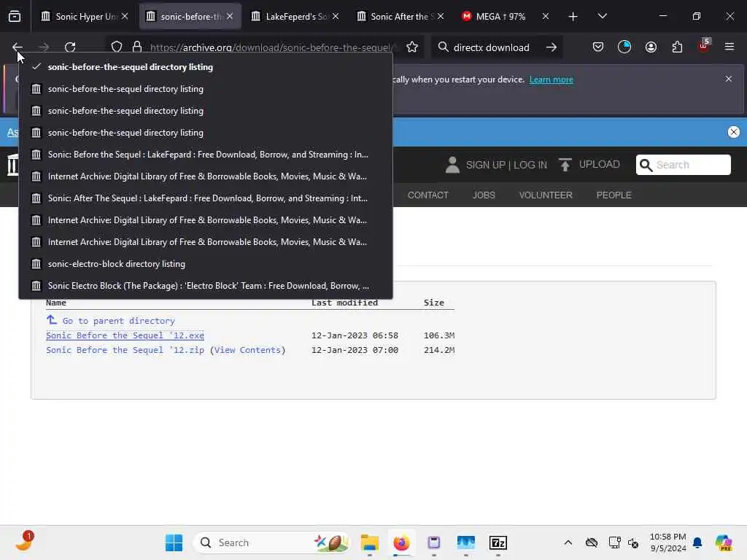Screen dimensions: 747x560
Task: Click the UPLOAD button
Action: [600, 164]
